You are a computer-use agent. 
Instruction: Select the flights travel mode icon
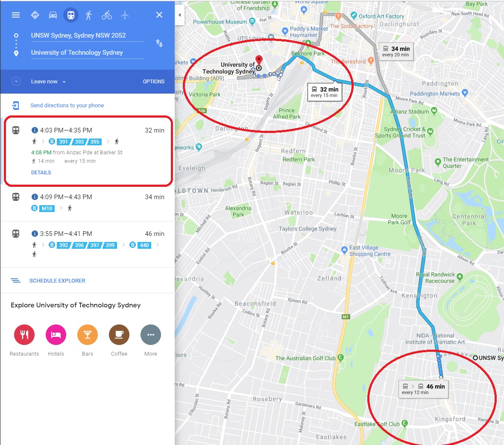pyautogui.click(x=125, y=15)
